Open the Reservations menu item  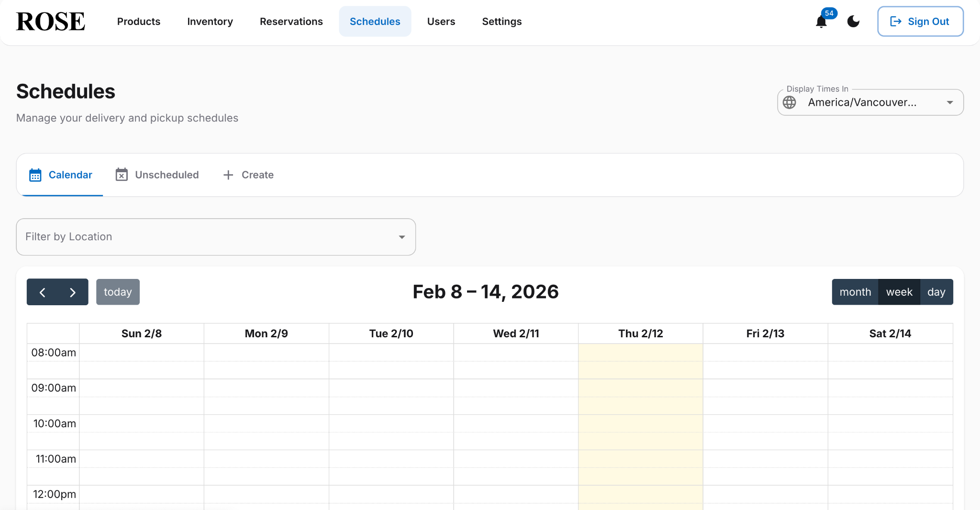(x=291, y=21)
